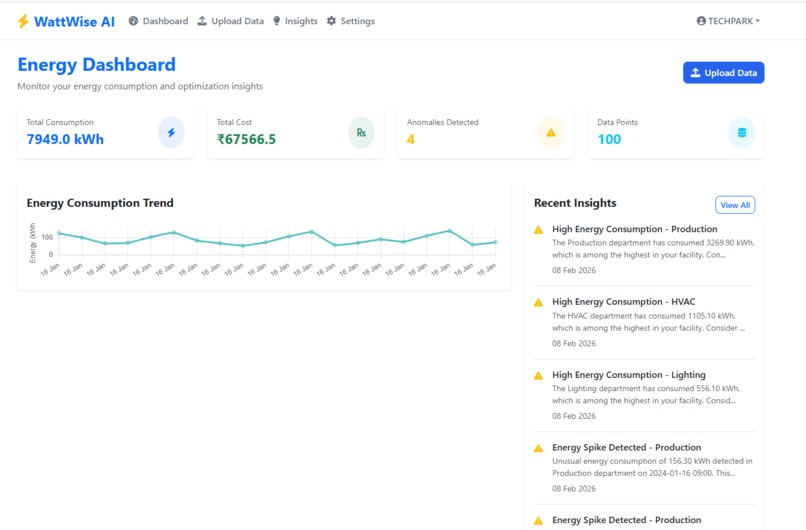Click the 1105.10 kWh HVAC insight description
This screenshot has width=806, height=530.
point(648,322)
